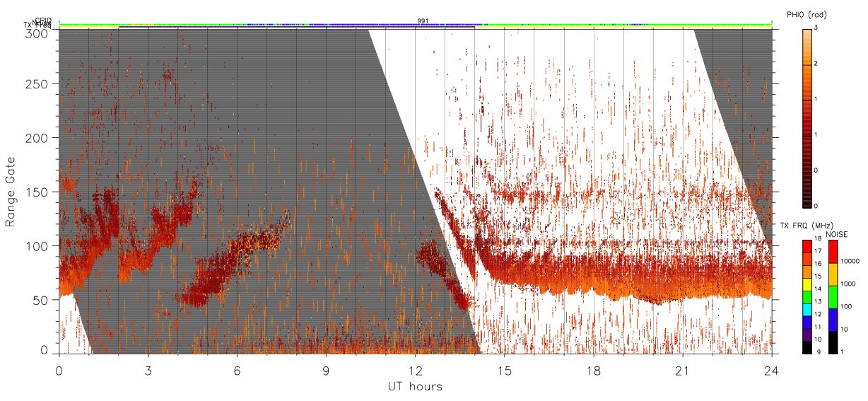Click the black bottom swatch of NOISE bar
Image resolution: width=868 pixels, height=401 pixels.
point(833,342)
